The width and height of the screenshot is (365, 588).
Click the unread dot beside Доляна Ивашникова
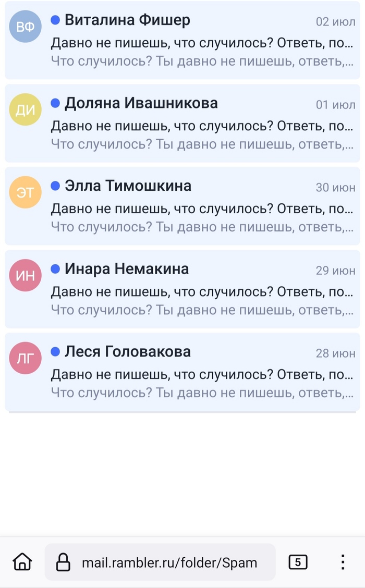[55, 103]
